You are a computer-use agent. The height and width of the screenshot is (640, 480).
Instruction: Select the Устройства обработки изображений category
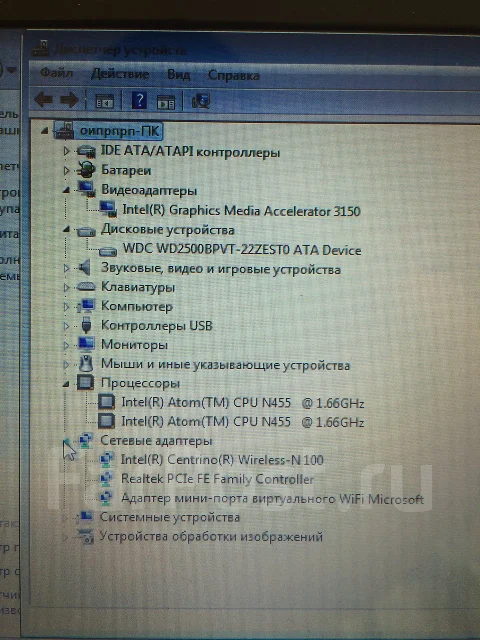[x=211, y=536]
